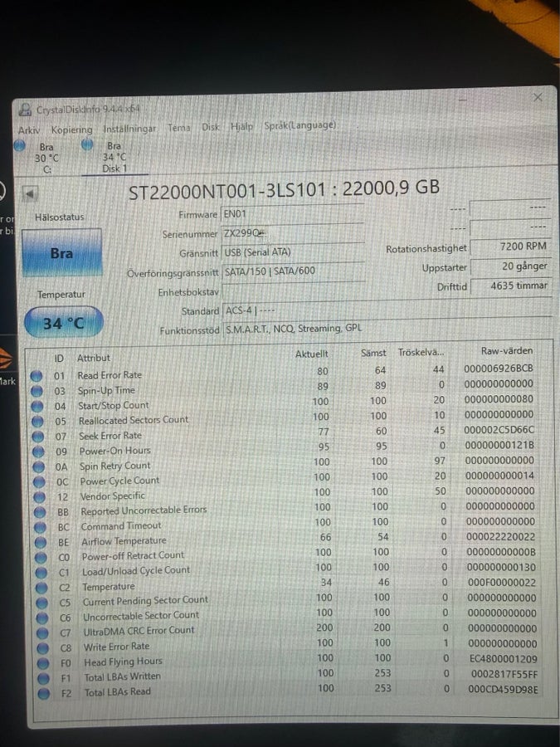Click the Sämst column header
Image resolution: width=560 pixels, height=747 pixels.
coord(374,353)
